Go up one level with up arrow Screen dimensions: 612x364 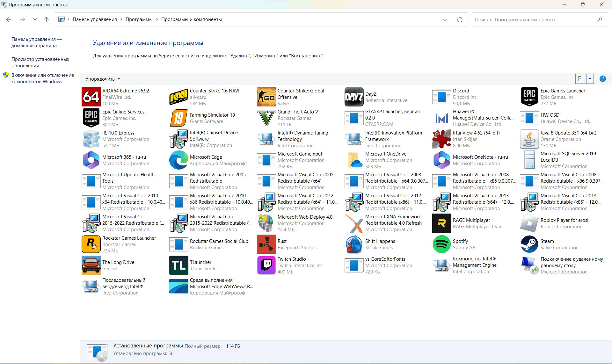46,19
